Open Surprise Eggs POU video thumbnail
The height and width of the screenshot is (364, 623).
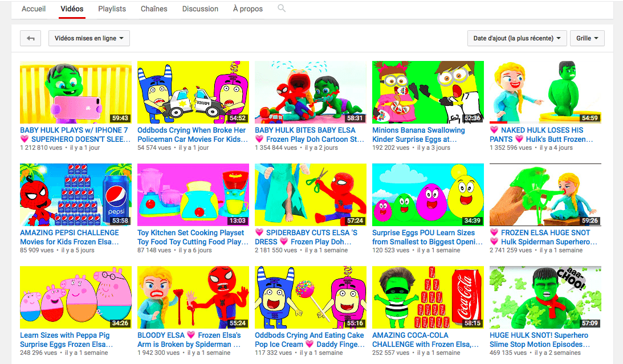click(x=428, y=194)
